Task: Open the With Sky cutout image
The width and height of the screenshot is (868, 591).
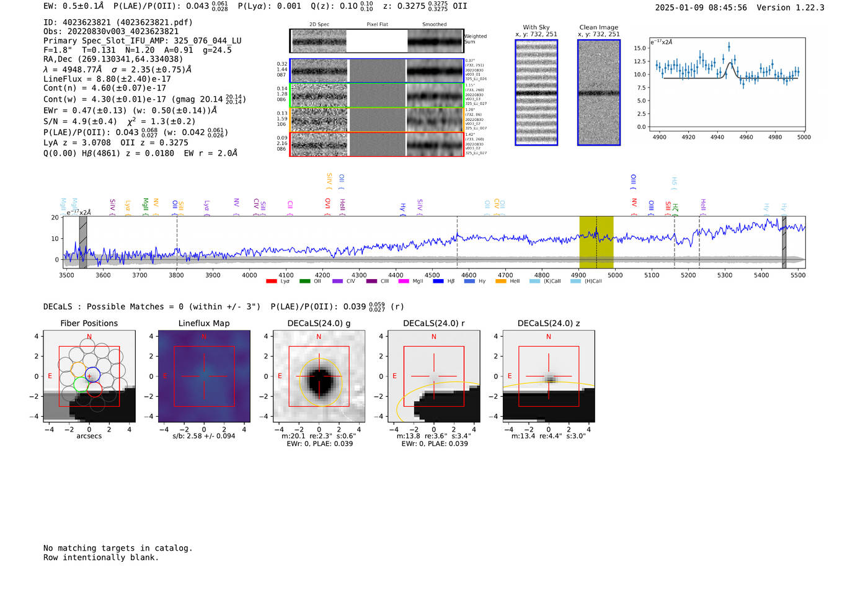Action: point(536,92)
